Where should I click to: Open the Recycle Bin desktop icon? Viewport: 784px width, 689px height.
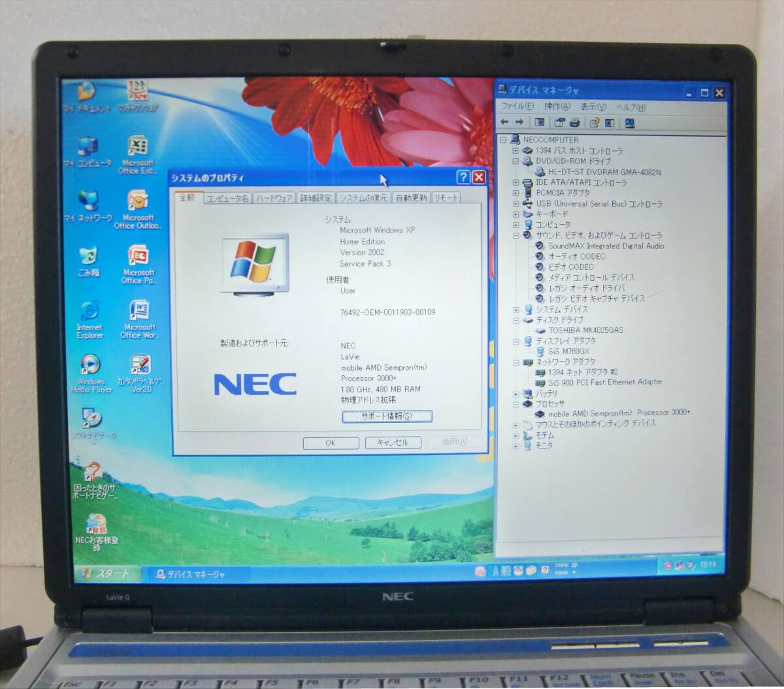pos(88,261)
